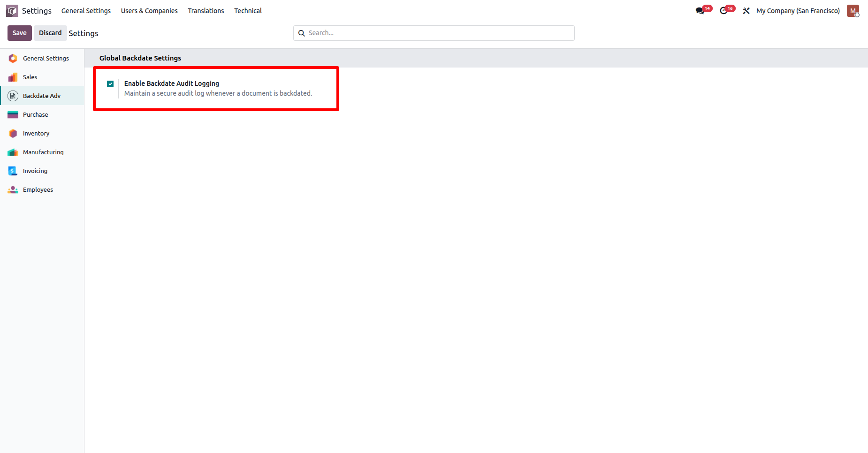The height and width of the screenshot is (453, 868).
Task: Select the Invoicing settings tab label
Action: [x=35, y=171]
